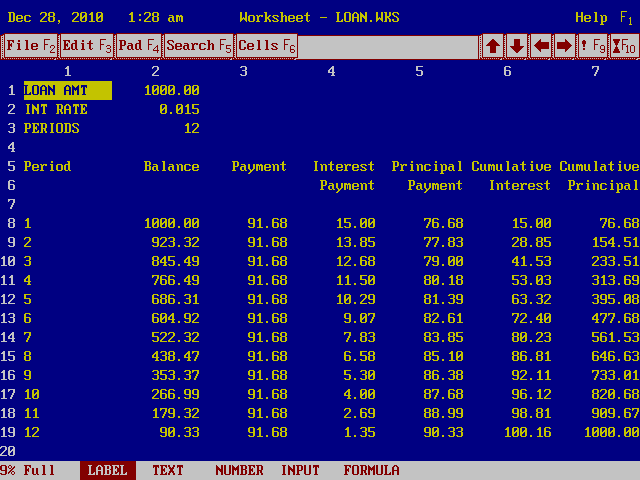Open the Search F5 menu
The height and width of the screenshot is (480, 640).
click(x=198, y=46)
